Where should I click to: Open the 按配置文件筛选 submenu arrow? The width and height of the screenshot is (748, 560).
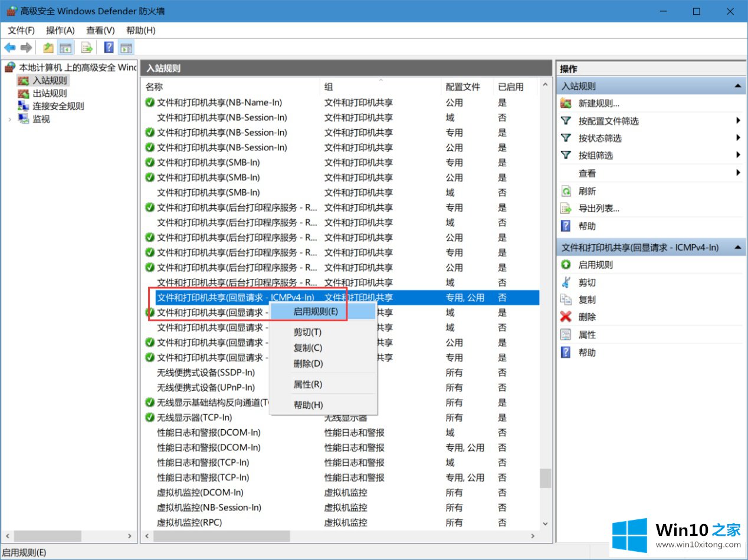point(738,121)
